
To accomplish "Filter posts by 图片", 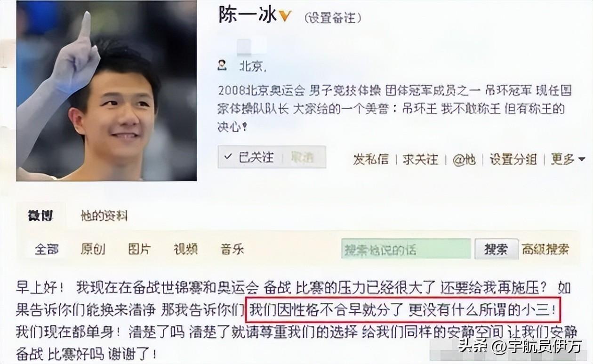I will (139, 249).
